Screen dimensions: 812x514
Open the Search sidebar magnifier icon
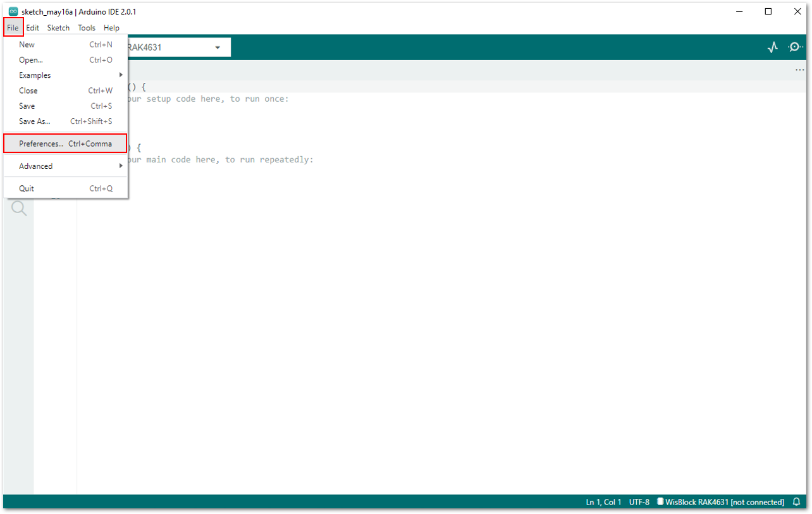pyautogui.click(x=19, y=209)
